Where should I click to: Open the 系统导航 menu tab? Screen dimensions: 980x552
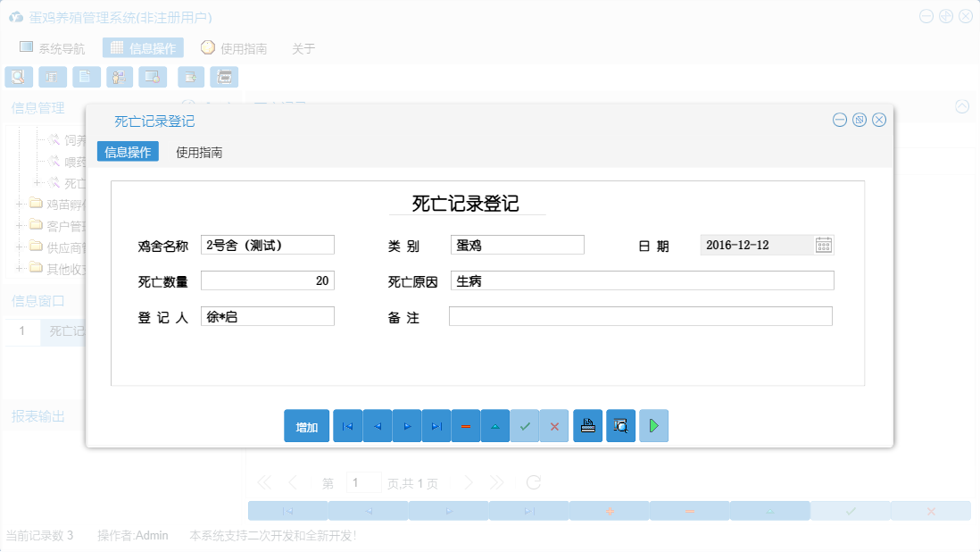(x=54, y=47)
